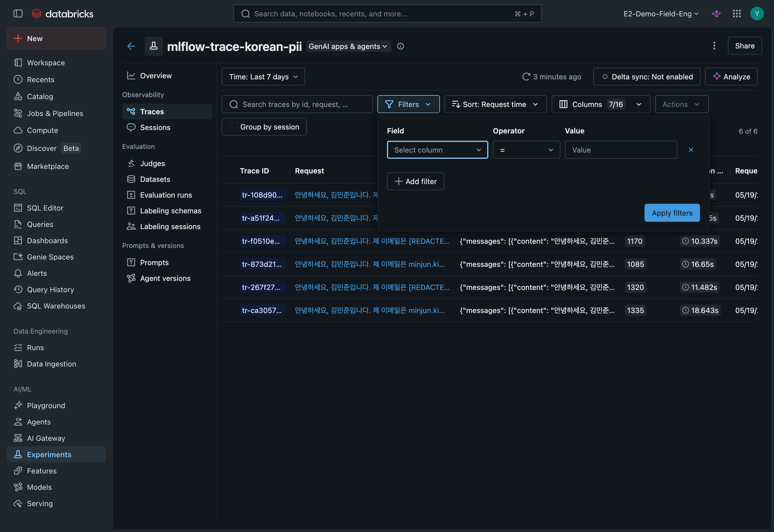Open the operator = dropdown

pos(526,150)
